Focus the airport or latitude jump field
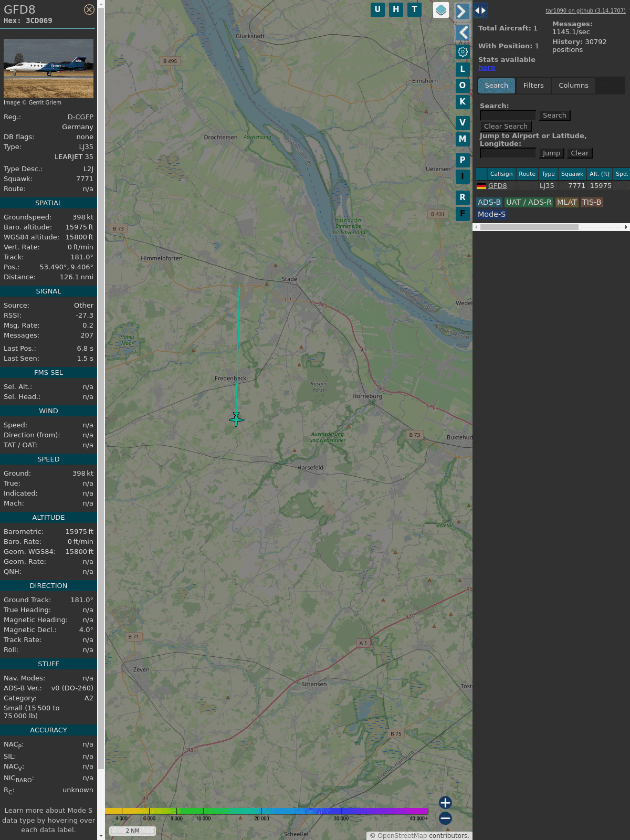630x840 pixels. pos(508,153)
